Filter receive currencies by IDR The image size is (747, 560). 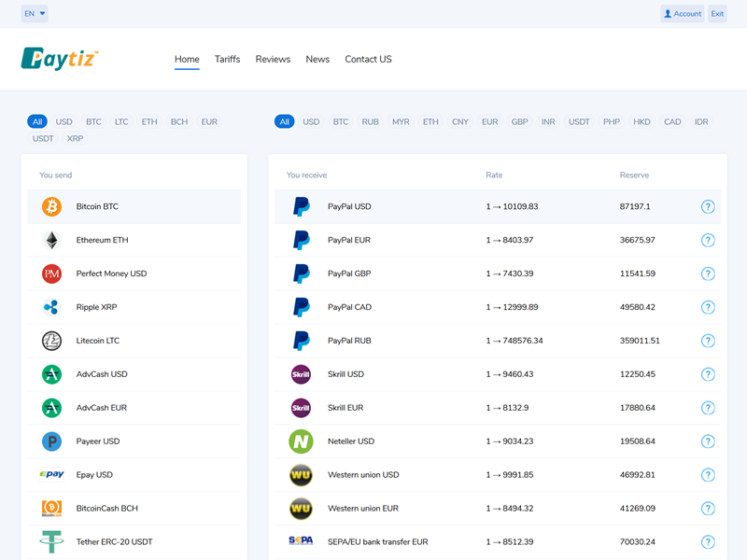701,122
